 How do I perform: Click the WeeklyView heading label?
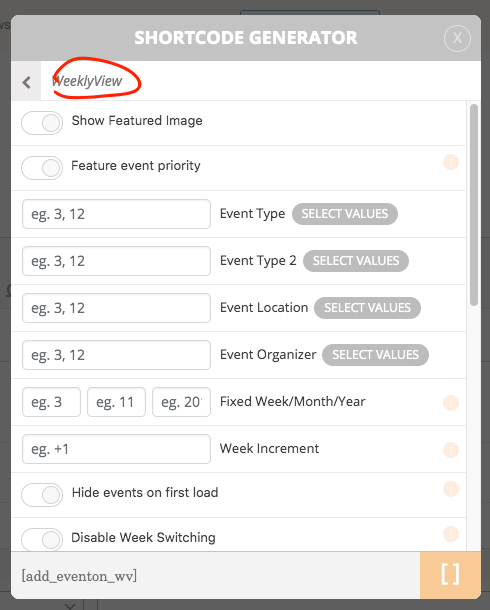(x=87, y=81)
